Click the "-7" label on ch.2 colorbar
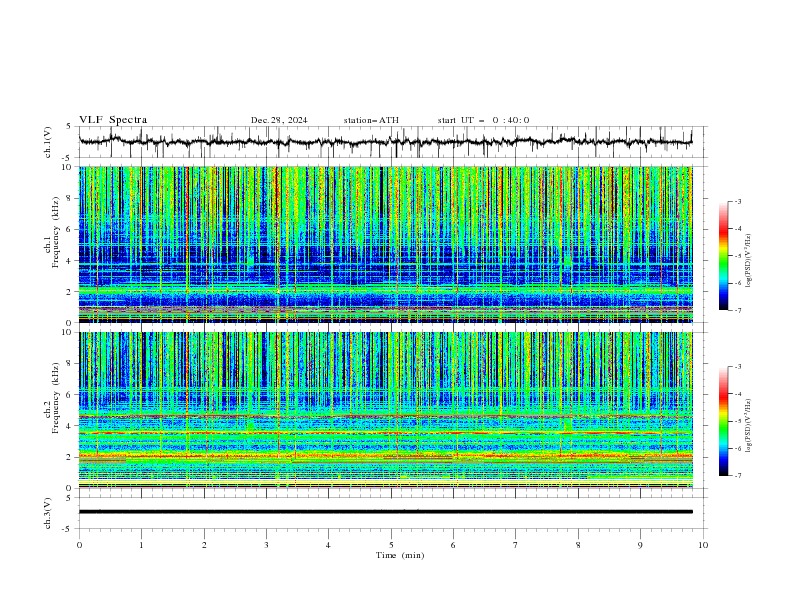Screen dimensions: 792x612 tap(738, 476)
